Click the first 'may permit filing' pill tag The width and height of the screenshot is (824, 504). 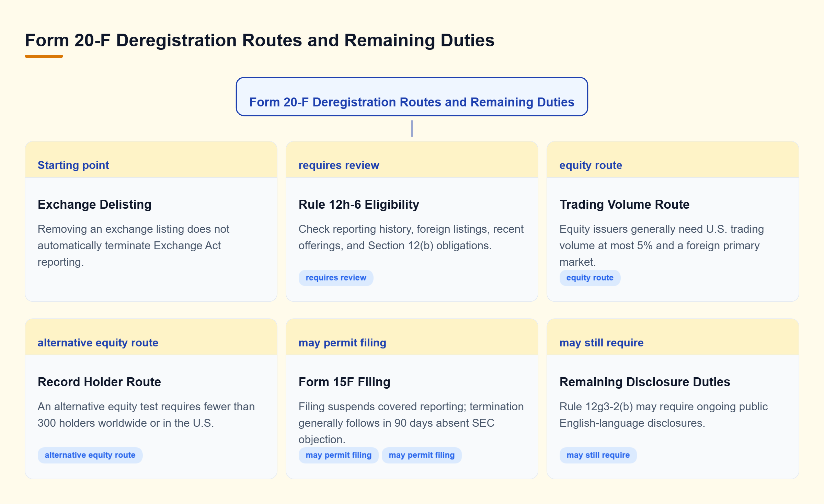pos(339,455)
